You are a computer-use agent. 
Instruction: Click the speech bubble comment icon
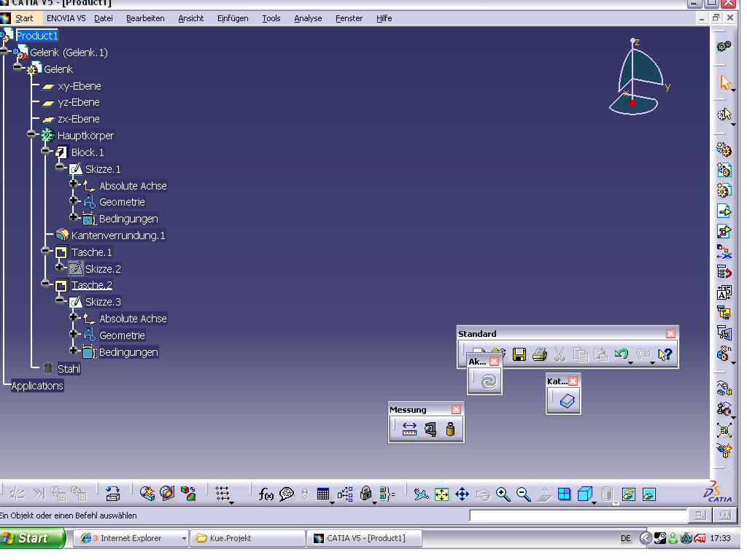pyautogui.click(x=286, y=494)
